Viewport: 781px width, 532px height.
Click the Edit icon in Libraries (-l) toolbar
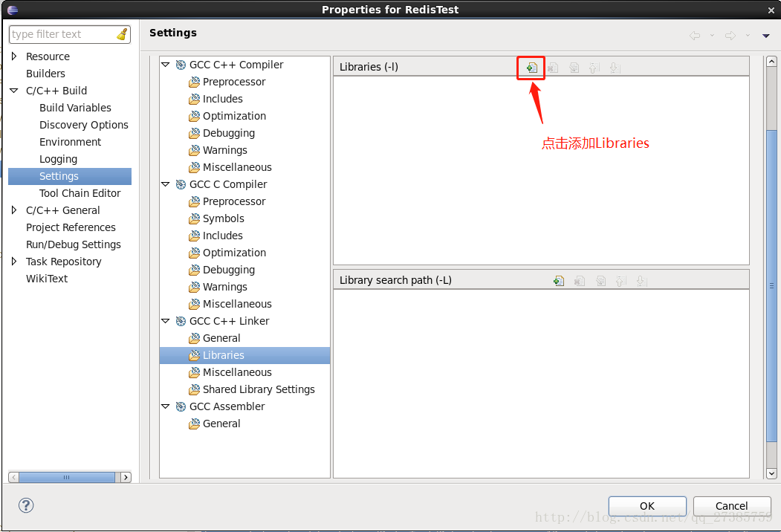pos(574,68)
